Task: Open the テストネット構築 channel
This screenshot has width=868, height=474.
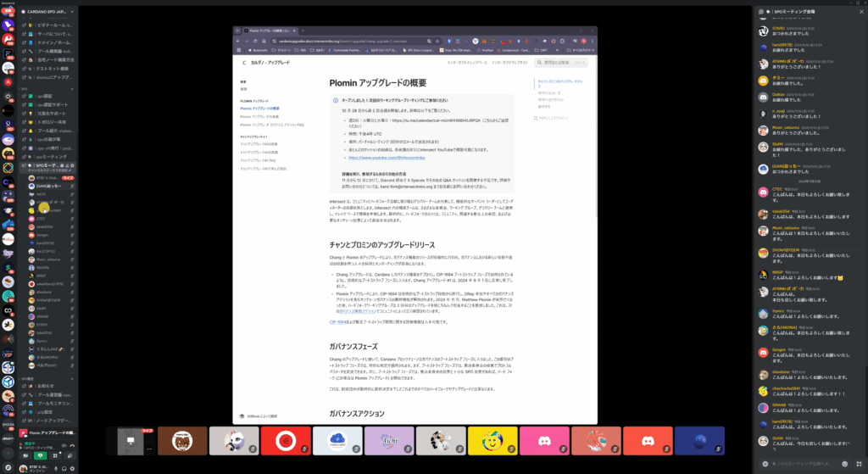Action: (x=47, y=69)
